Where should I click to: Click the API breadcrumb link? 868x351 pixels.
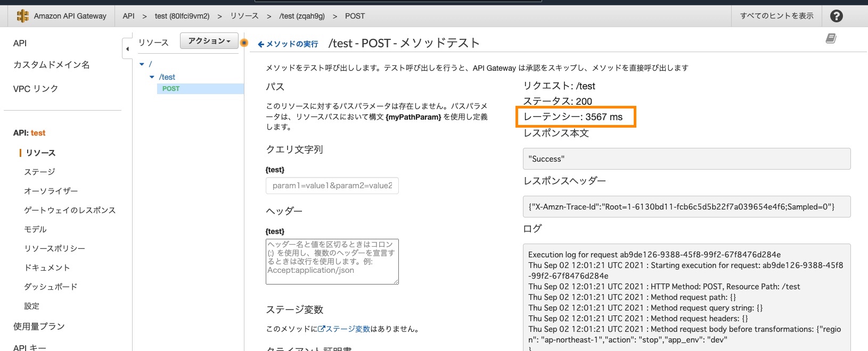pos(128,16)
